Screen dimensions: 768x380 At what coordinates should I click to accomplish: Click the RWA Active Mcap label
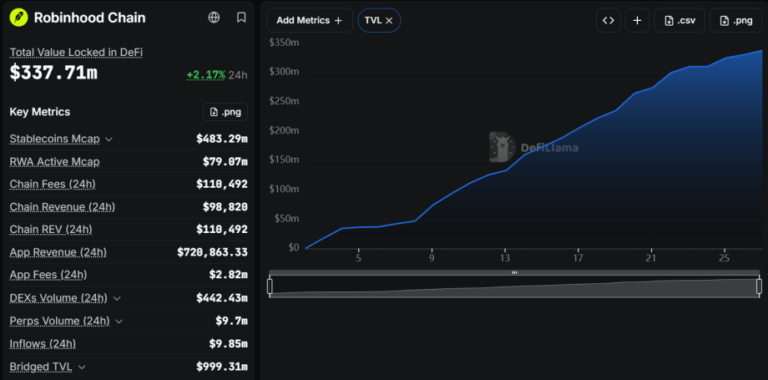tap(55, 162)
